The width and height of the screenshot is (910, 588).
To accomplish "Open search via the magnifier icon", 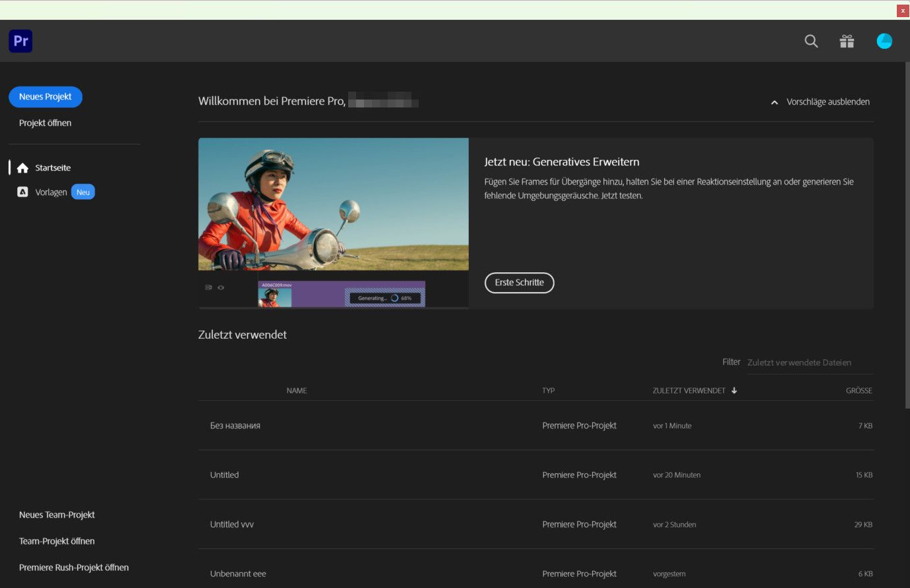I will coord(810,41).
